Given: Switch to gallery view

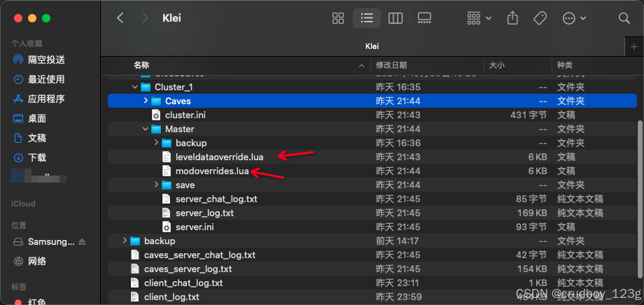Looking at the screenshot, I should coord(424,17).
